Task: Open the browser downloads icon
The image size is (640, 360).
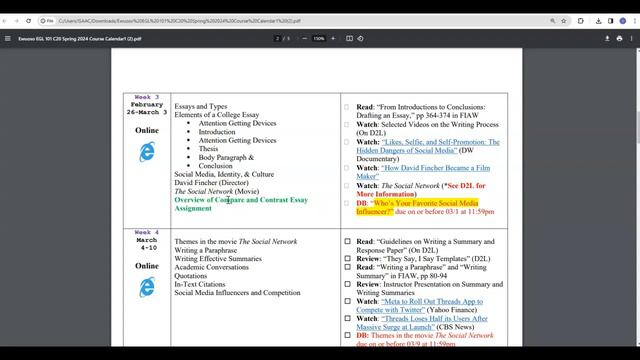Action: [x=598, y=21]
